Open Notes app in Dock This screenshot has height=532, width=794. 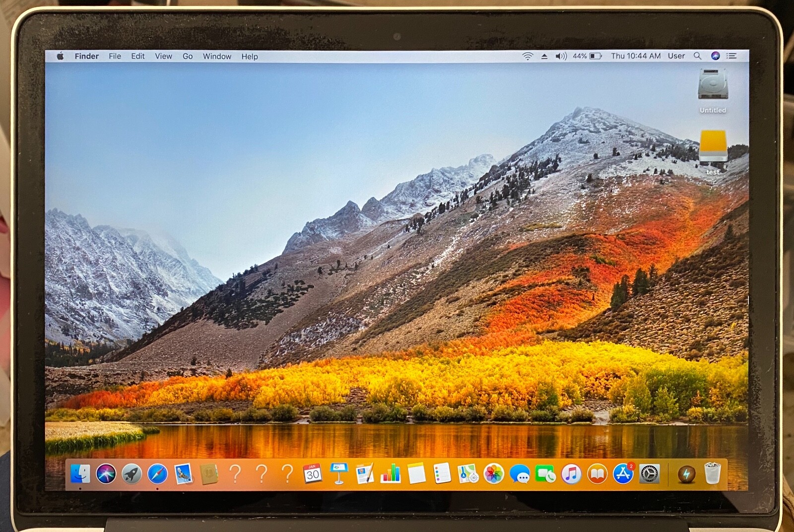(x=416, y=474)
